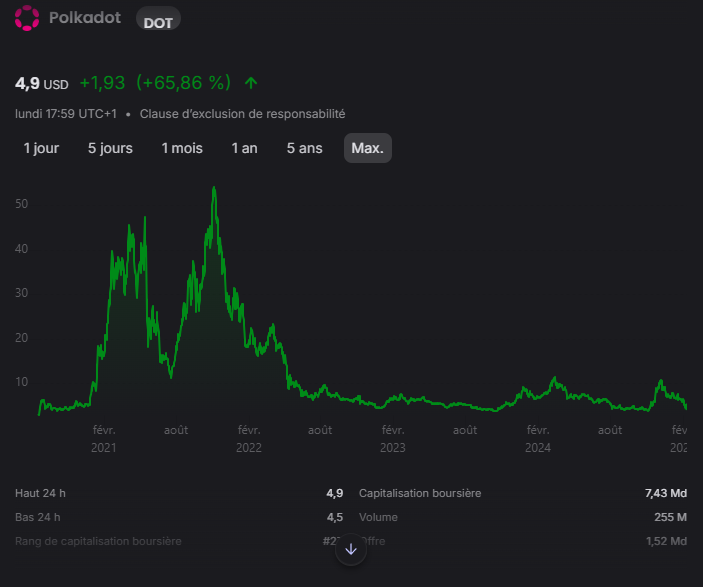Click the Haut 24 h label
The image size is (703, 587).
point(40,493)
